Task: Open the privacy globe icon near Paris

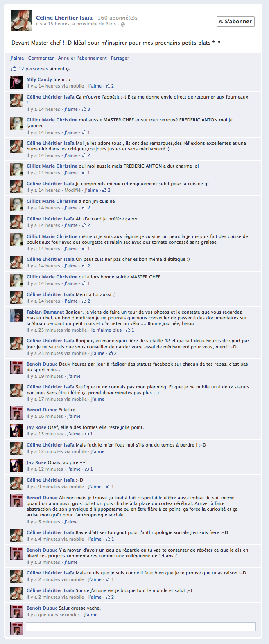Action: coord(123,25)
